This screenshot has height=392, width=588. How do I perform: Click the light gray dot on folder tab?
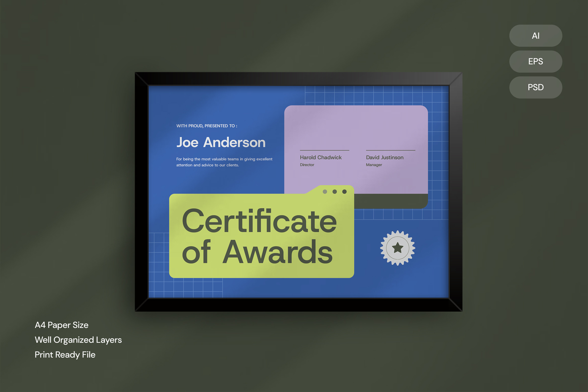click(x=325, y=192)
